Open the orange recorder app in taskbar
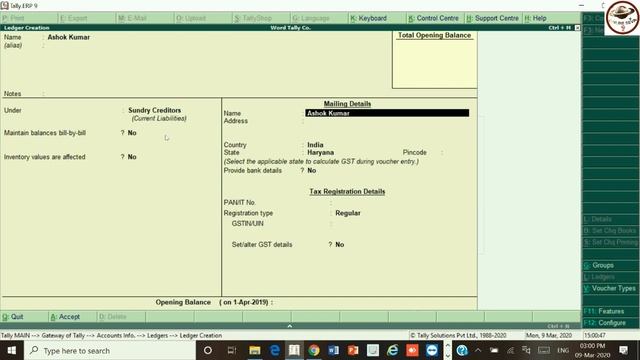The image size is (640, 360). (x=412, y=350)
